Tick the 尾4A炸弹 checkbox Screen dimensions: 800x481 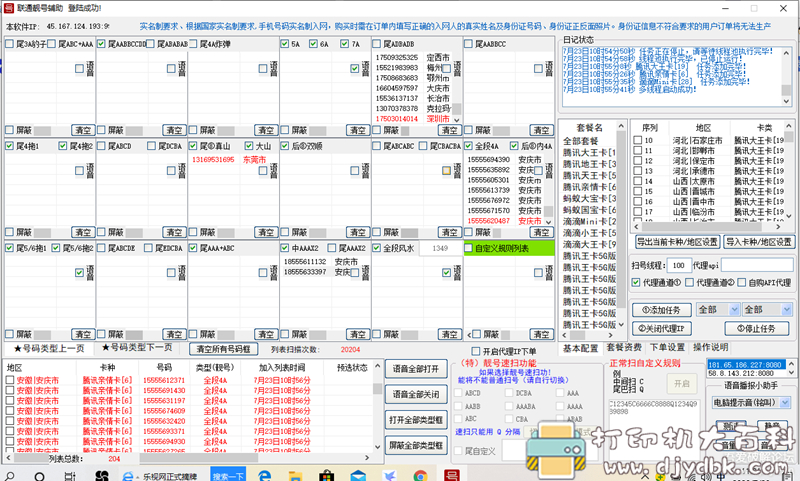coord(193,44)
